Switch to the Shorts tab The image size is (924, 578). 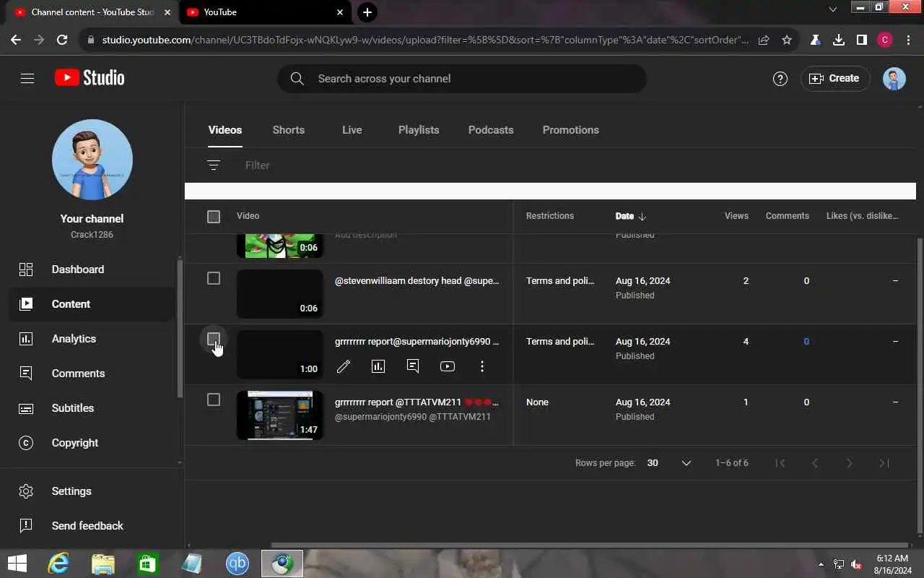(x=289, y=130)
